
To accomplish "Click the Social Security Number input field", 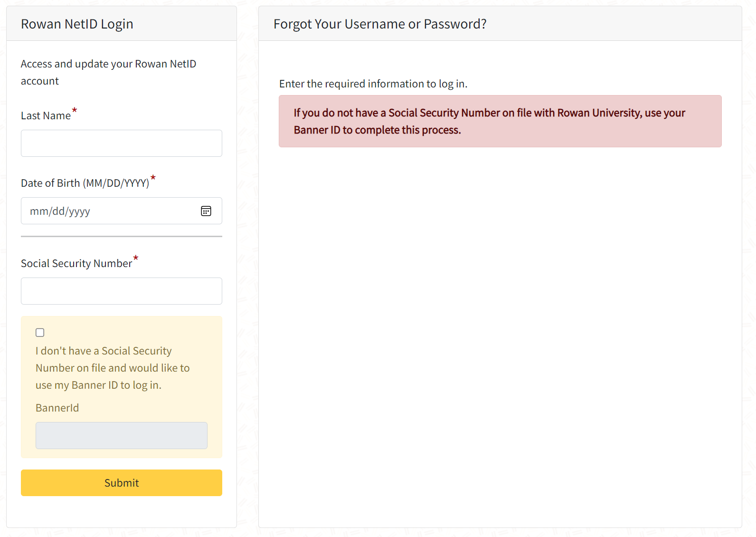I will click(x=121, y=291).
